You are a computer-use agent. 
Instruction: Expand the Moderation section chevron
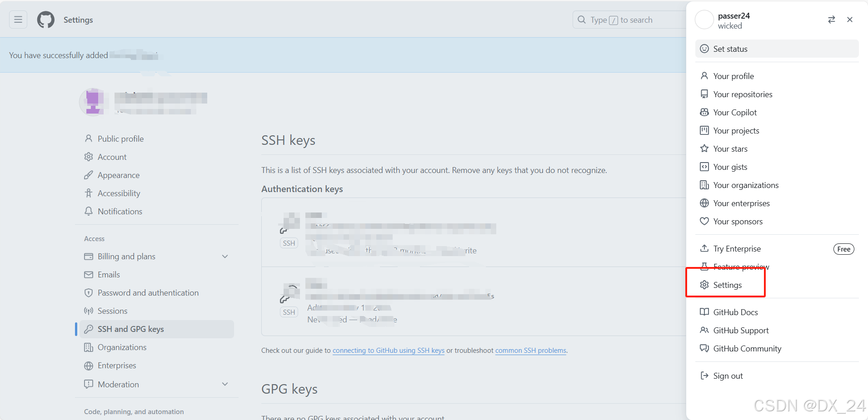point(225,384)
